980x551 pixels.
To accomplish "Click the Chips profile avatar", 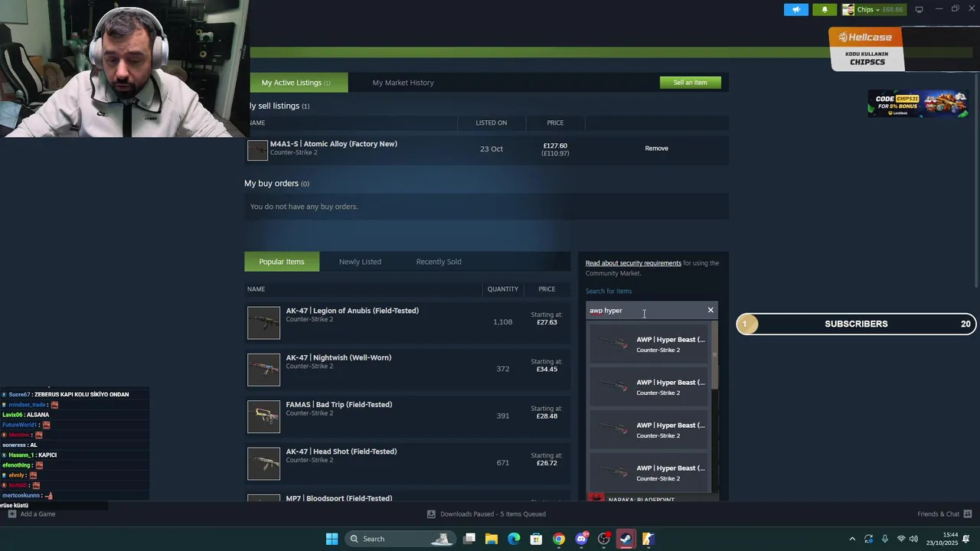I will (848, 9).
